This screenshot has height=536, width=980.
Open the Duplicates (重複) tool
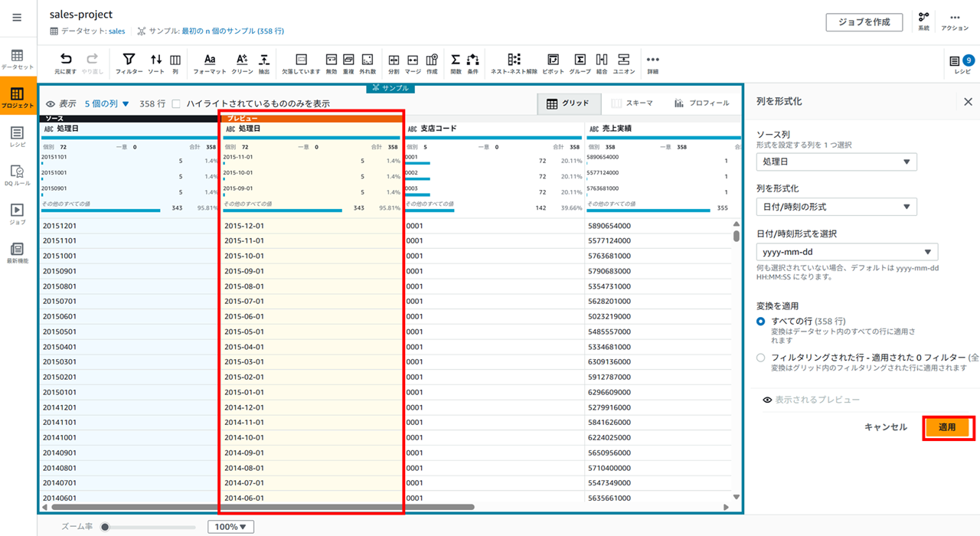click(348, 63)
